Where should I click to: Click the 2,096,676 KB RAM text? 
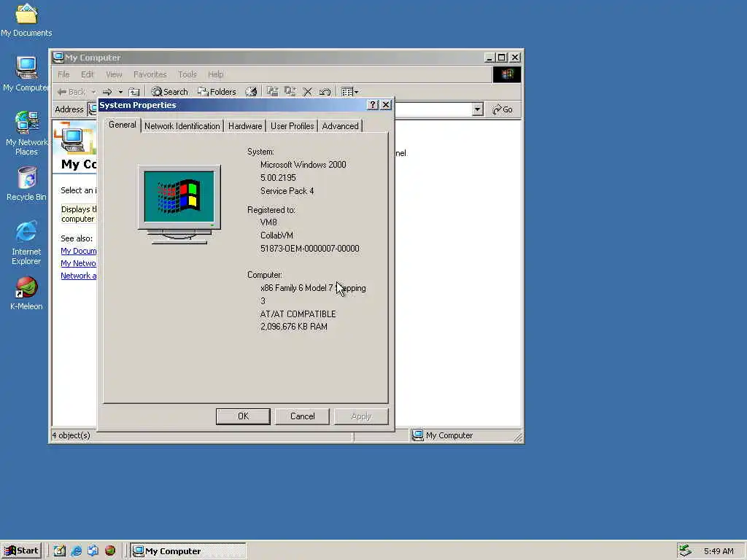(x=293, y=327)
